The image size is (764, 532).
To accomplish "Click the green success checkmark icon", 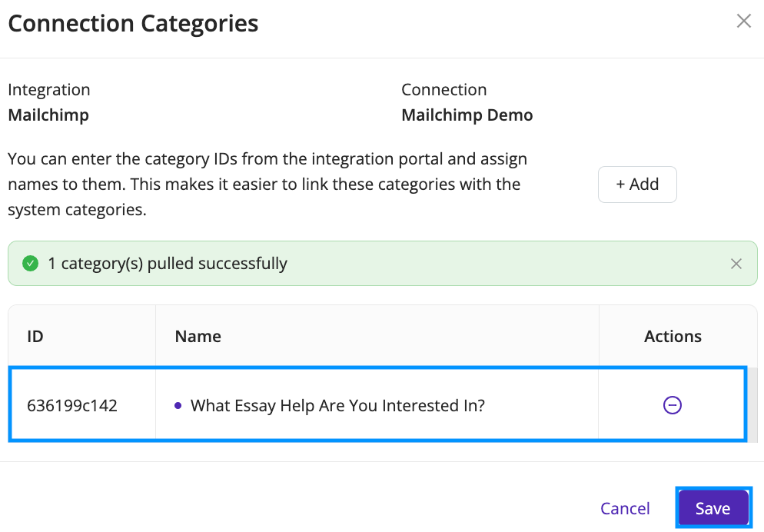I will coord(30,264).
